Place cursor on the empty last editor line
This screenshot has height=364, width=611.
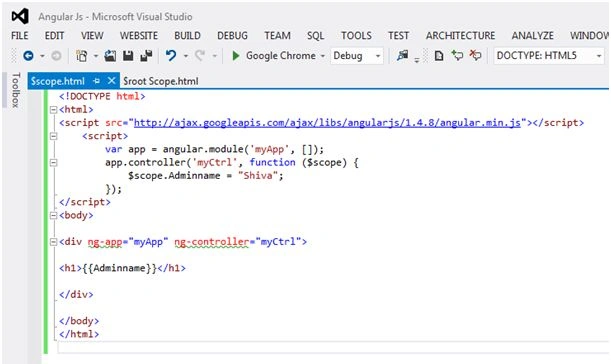click(x=333, y=347)
